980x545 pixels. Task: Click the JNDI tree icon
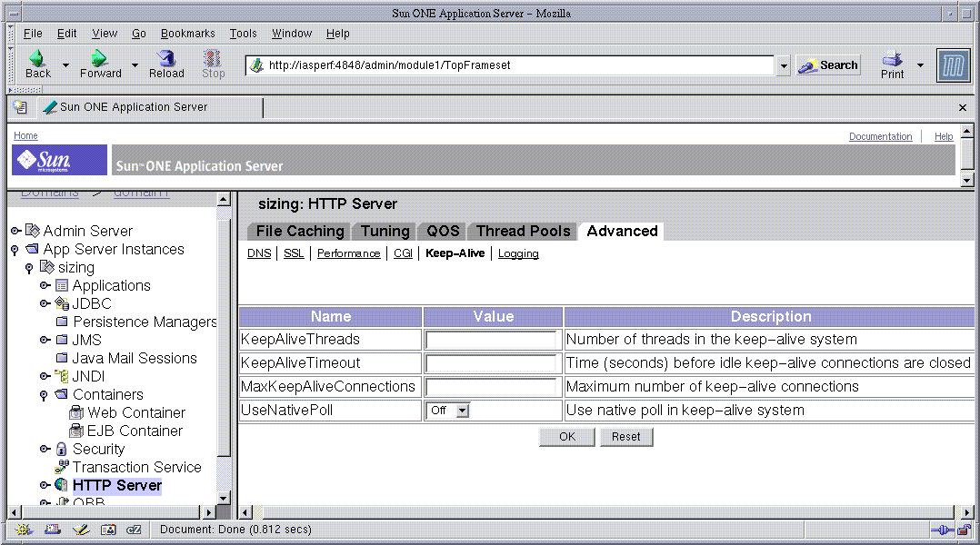(61, 376)
